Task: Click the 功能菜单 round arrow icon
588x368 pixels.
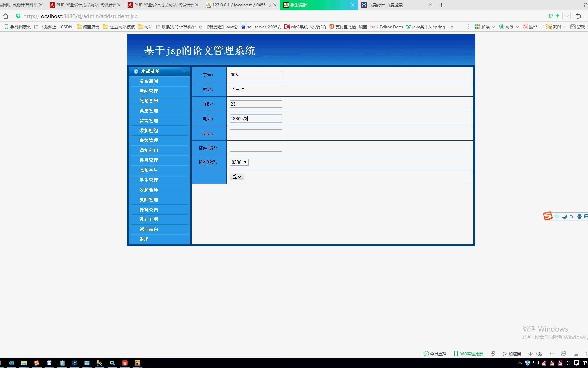Action: tap(136, 71)
